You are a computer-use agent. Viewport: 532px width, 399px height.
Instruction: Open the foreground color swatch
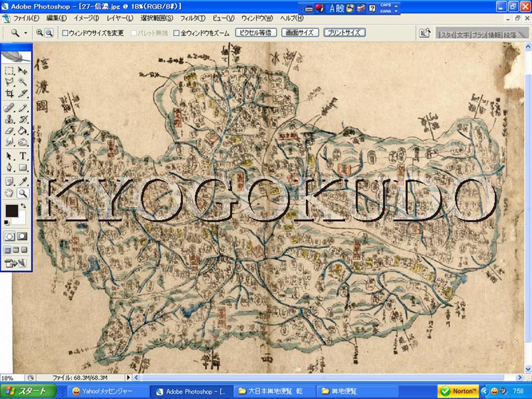11,211
